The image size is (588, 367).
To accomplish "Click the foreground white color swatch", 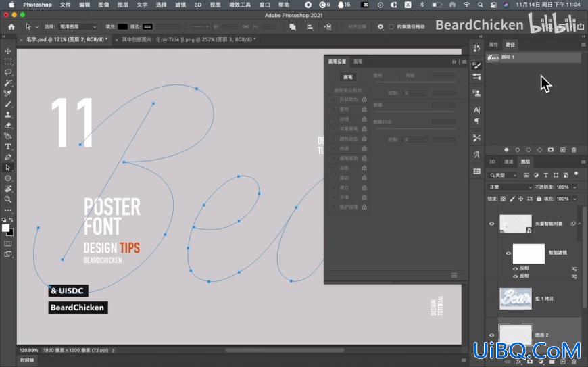I will tap(5, 228).
